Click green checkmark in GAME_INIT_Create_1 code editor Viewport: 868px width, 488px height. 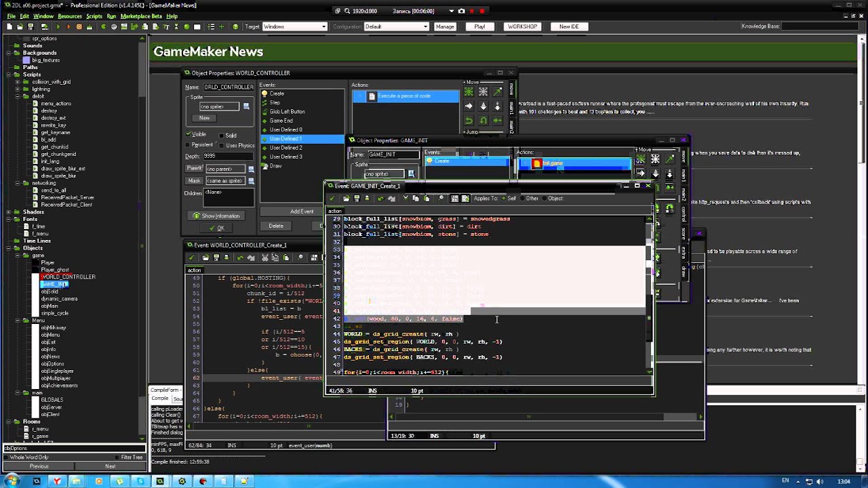tap(332, 198)
